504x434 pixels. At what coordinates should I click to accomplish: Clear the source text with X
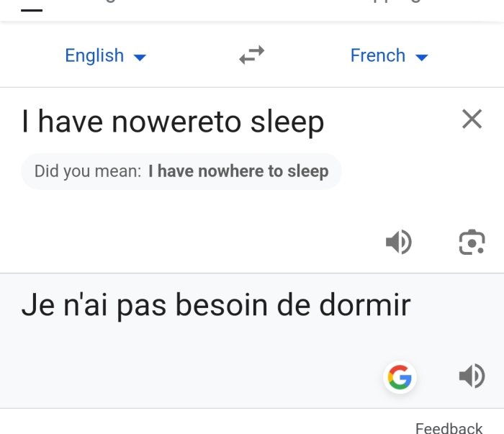472,119
